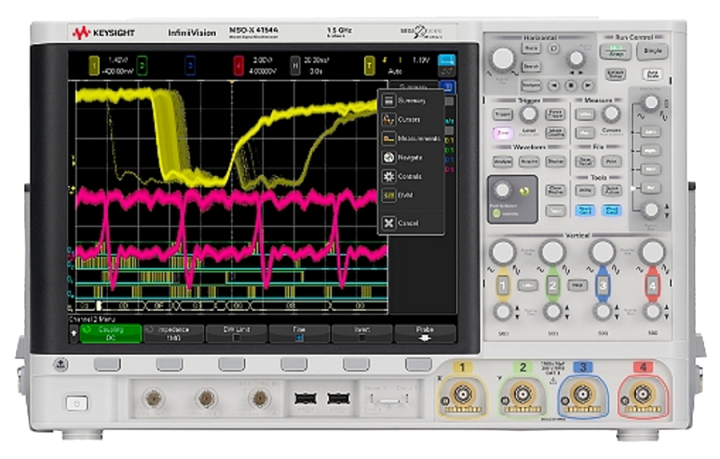Screen dimensions: 720x459
Task: Choose Cursors in the sidebar popup menu
Action: click(x=411, y=119)
